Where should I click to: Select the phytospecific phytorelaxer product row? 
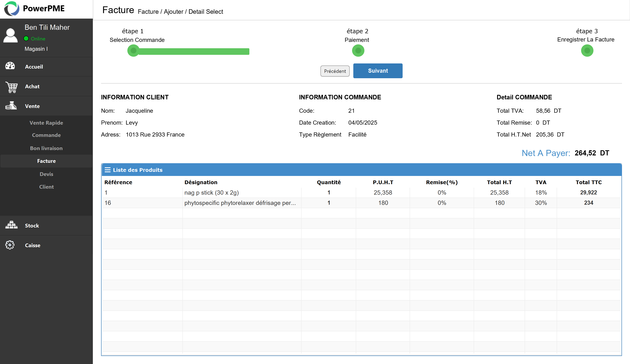click(x=362, y=203)
